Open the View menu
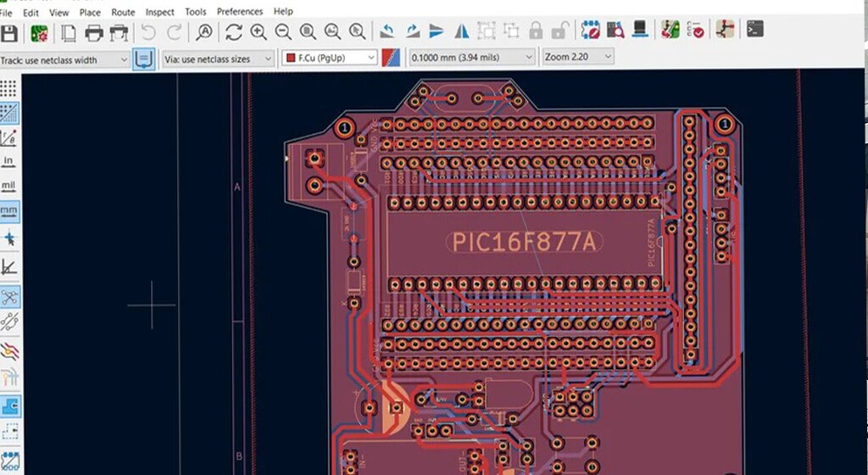This screenshot has width=868, height=475. pos(59,12)
